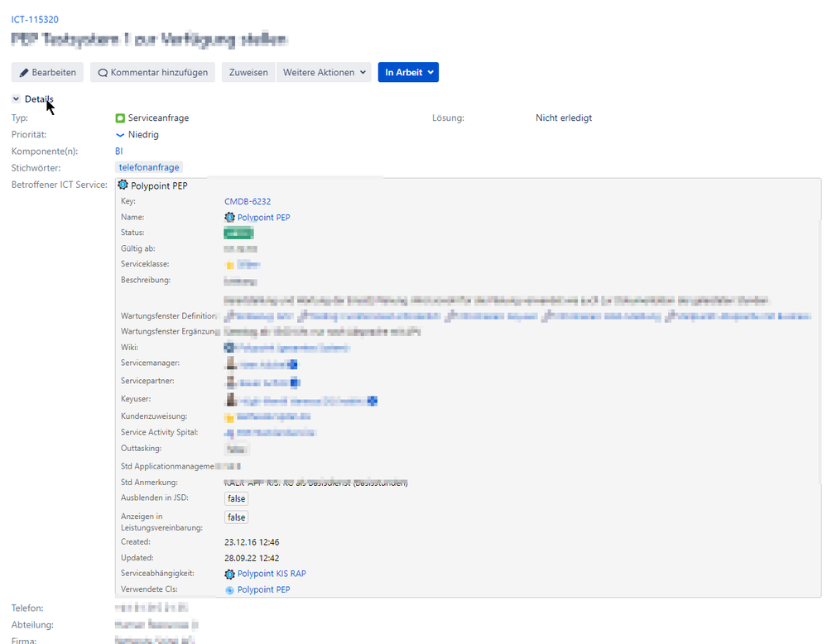Select the Serviceanfrage type text
Screen dimensions: 827x644
(x=158, y=118)
